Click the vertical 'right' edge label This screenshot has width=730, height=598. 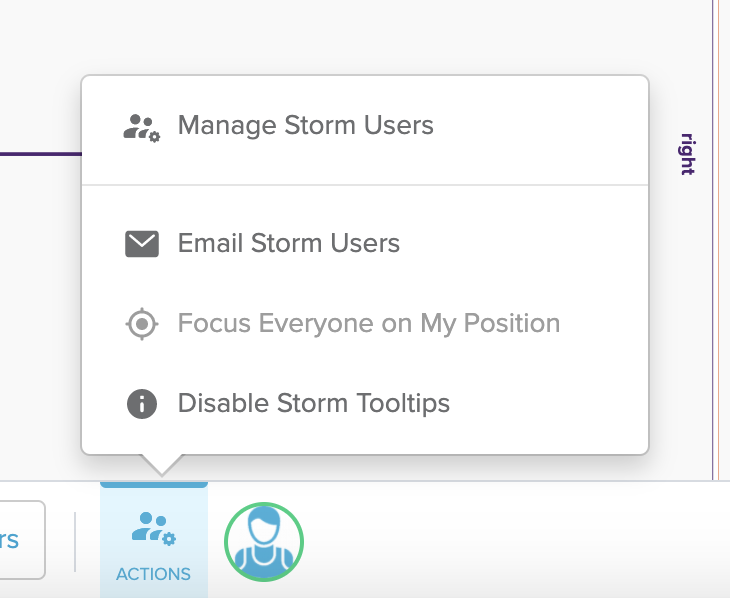pos(687,154)
